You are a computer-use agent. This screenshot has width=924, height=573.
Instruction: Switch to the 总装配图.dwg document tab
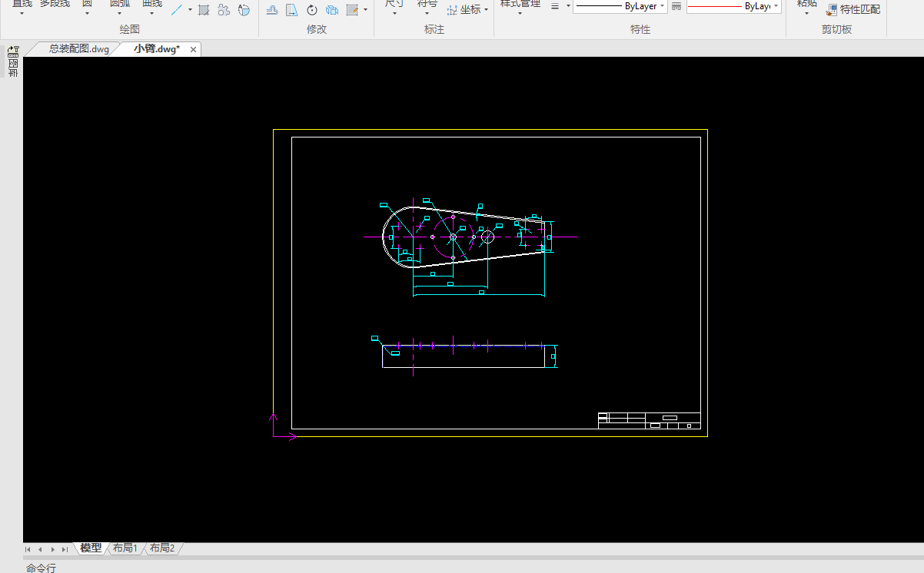click(x=78, y=48)
